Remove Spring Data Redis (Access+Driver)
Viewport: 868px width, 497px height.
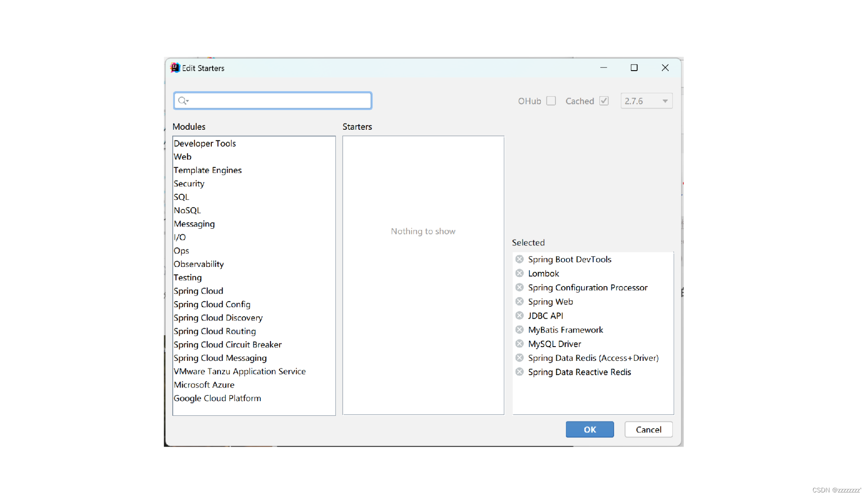pyautogui.click(x=519, y=358)
